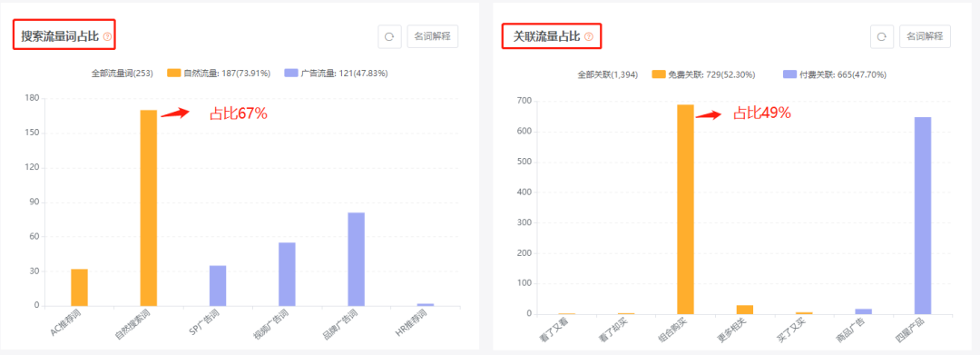Select the AC推荐词 bar
The height and width of the screenshot is (355, 980).
click(x=79, y=288)
